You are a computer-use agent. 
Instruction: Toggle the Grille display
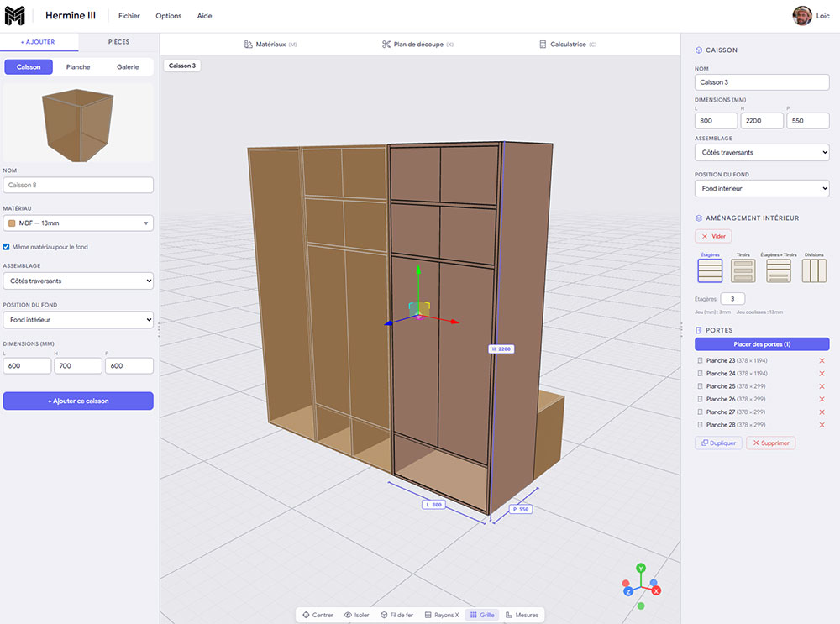(481, 615)
